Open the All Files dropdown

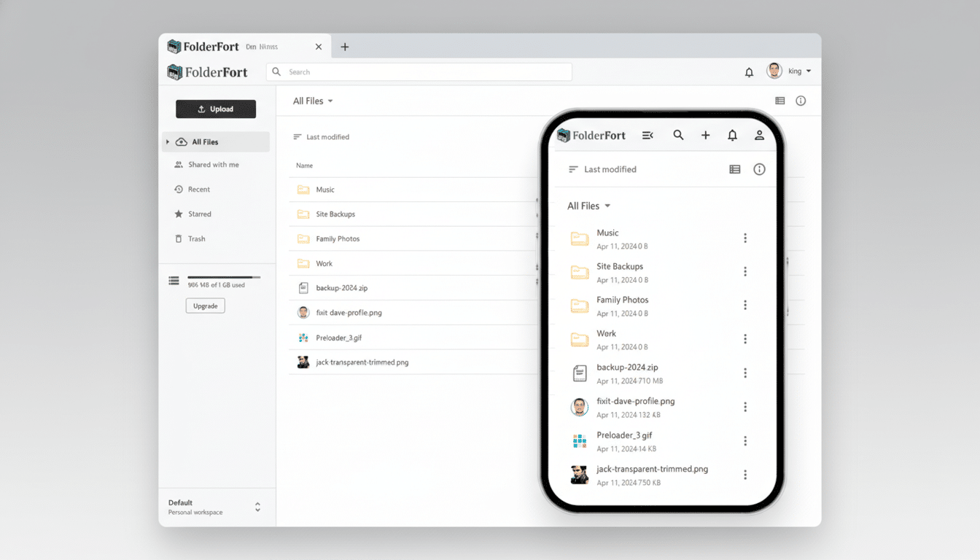(313, 101)
